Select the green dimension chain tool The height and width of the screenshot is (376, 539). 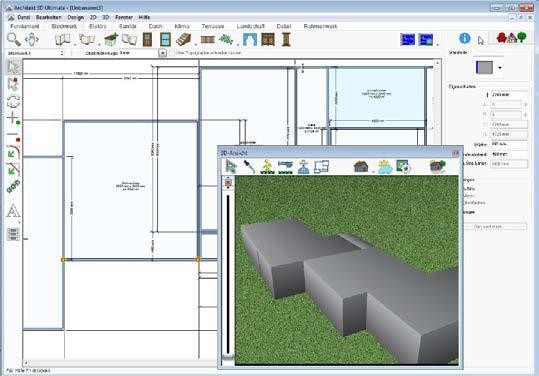(x=13, y=187)
